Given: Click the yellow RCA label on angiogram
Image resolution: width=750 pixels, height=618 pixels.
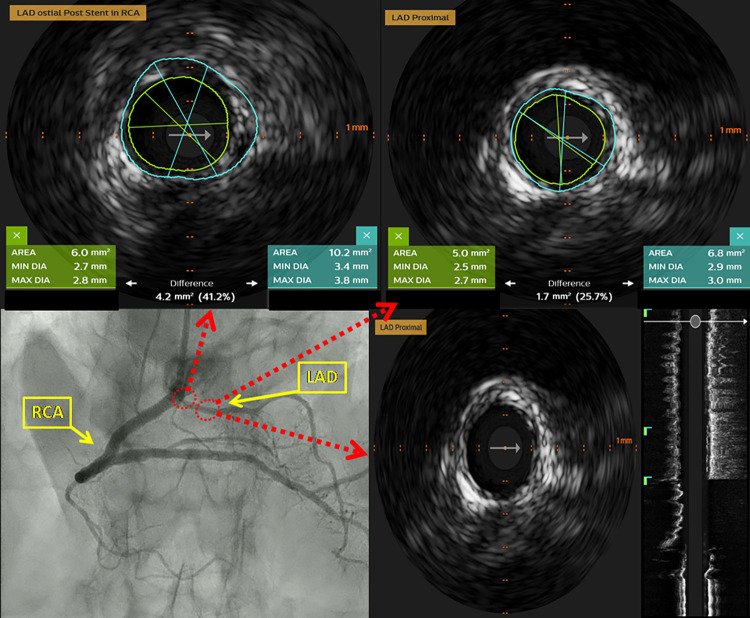Looking at the screenshot, I should tap(47, 412).
